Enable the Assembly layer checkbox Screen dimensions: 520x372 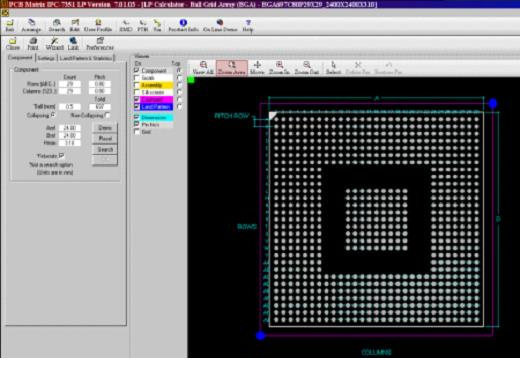tap(137, 85)
